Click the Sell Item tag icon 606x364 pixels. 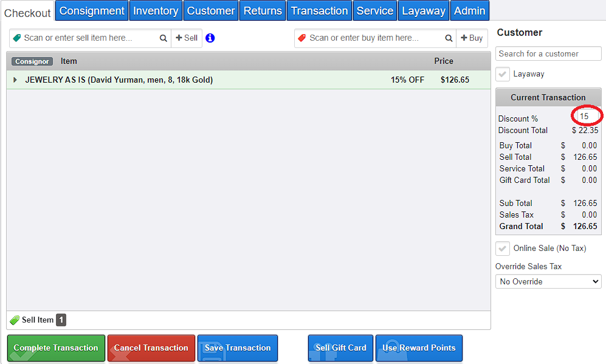[15, 320]
